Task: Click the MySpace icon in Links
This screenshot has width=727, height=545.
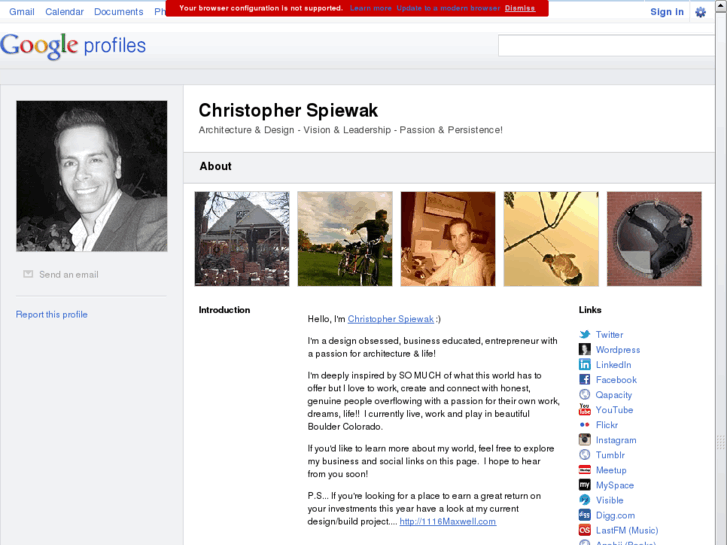Action: click(585, 485)
